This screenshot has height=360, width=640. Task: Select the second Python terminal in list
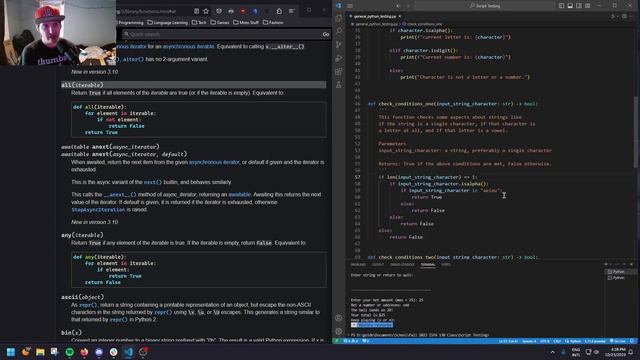coord(617,278)
